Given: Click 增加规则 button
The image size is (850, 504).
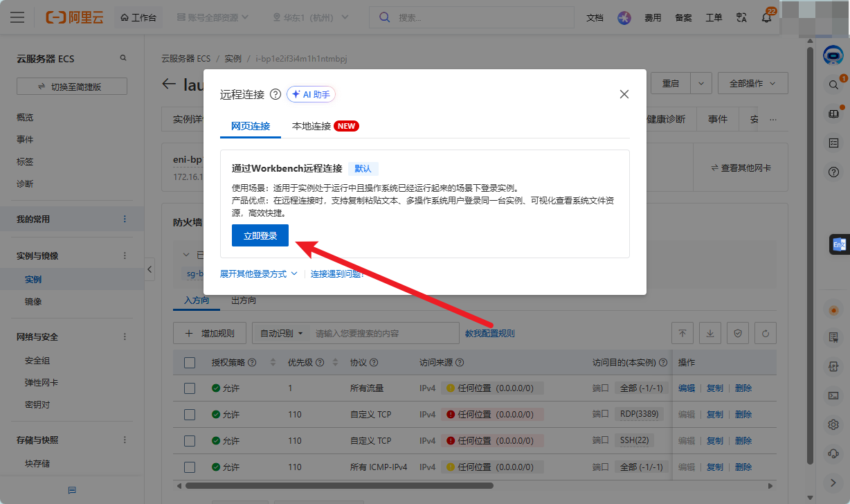Looking at the screenshot, I should click(x=209, y=333).
